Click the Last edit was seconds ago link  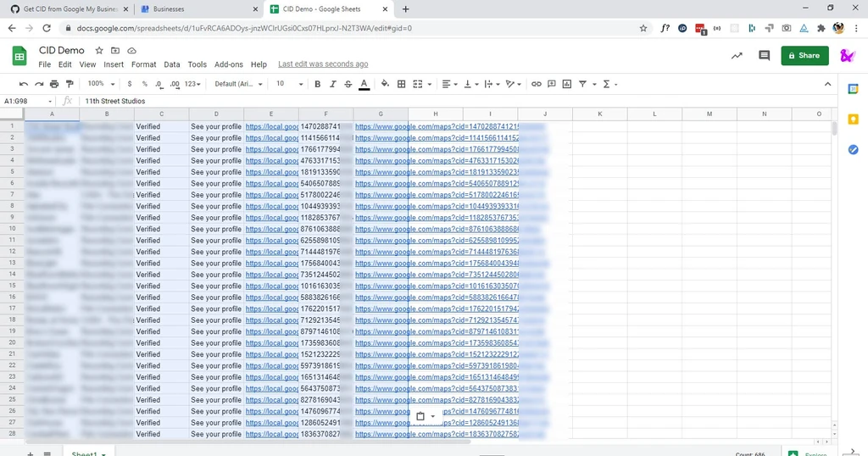coord(323,64)
